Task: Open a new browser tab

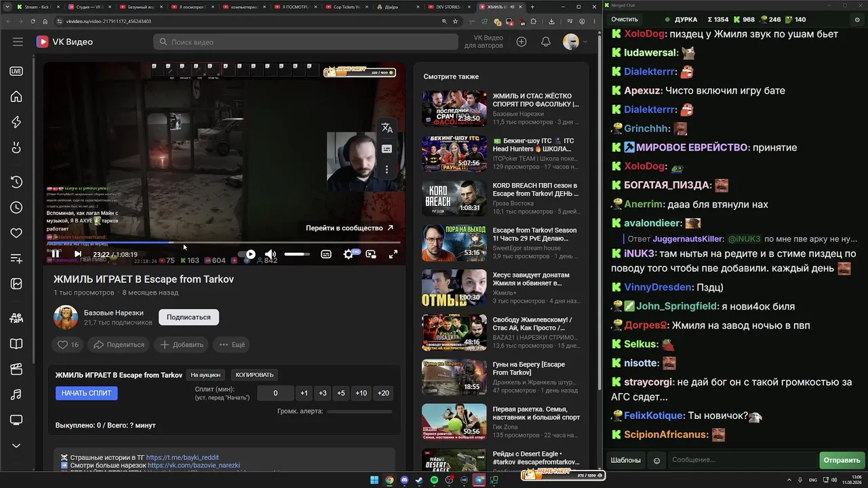Action: [532, 7]
